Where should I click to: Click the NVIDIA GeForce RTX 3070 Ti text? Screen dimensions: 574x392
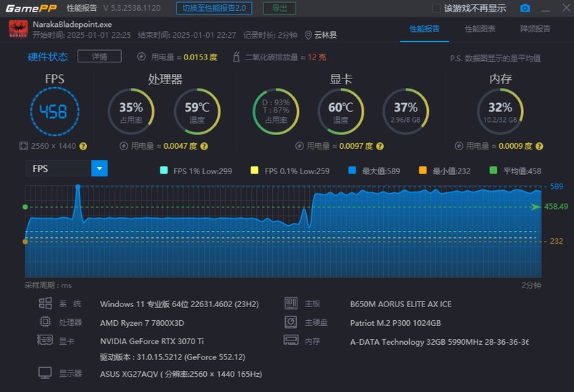click(152, 341)
